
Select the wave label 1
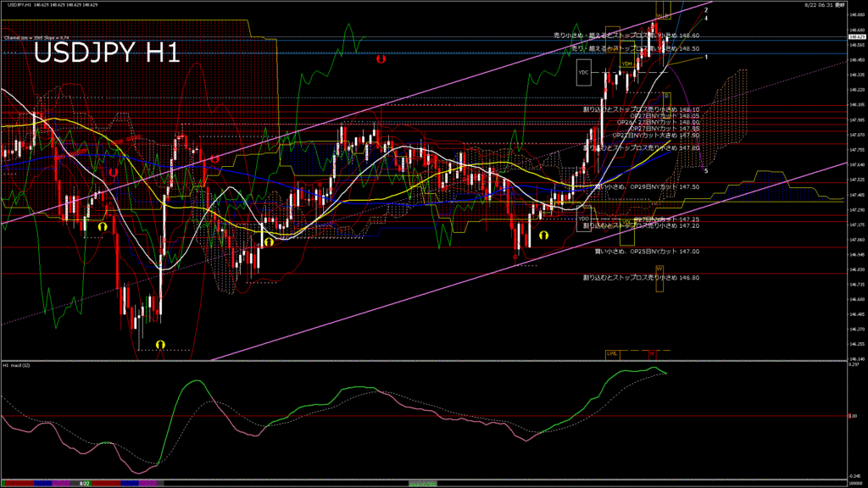pos(706,57)
